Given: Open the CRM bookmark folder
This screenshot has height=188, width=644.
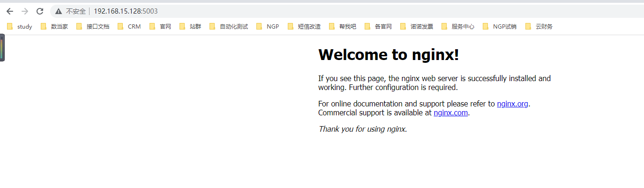Looking at the screenshot, I should [x=129, y=27].
